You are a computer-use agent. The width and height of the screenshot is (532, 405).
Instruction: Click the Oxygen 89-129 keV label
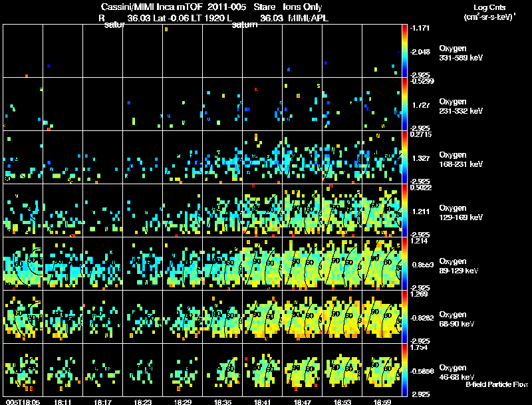(x=459, y=266)
